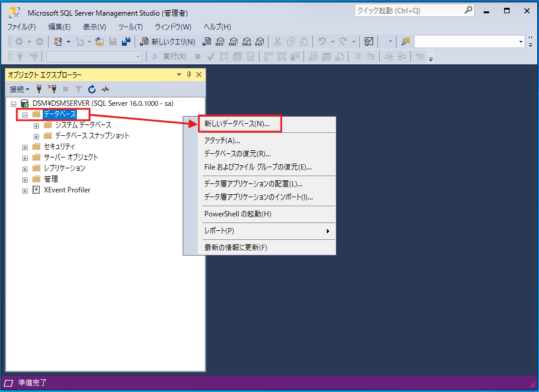The height and width of the screenshot is (392, 539).
Task: Choose データ層アプリケーションの配置(L)...
Action: [254, 183]
